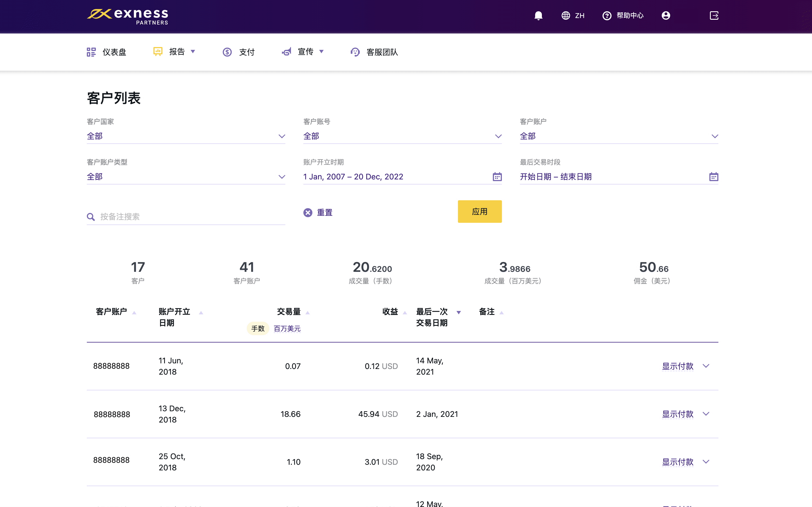
Task: Click the Exness Partners logo
Action: point(127,16)
